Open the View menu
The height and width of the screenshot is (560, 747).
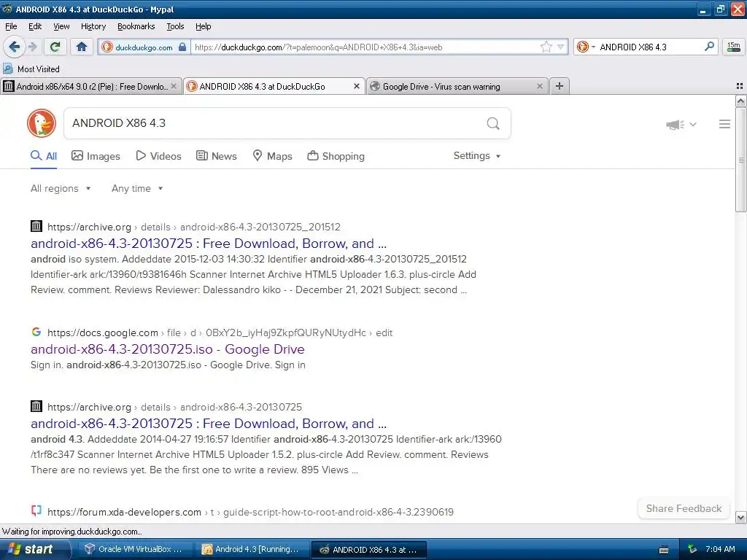pyautogui.click(x=61, y=26)
